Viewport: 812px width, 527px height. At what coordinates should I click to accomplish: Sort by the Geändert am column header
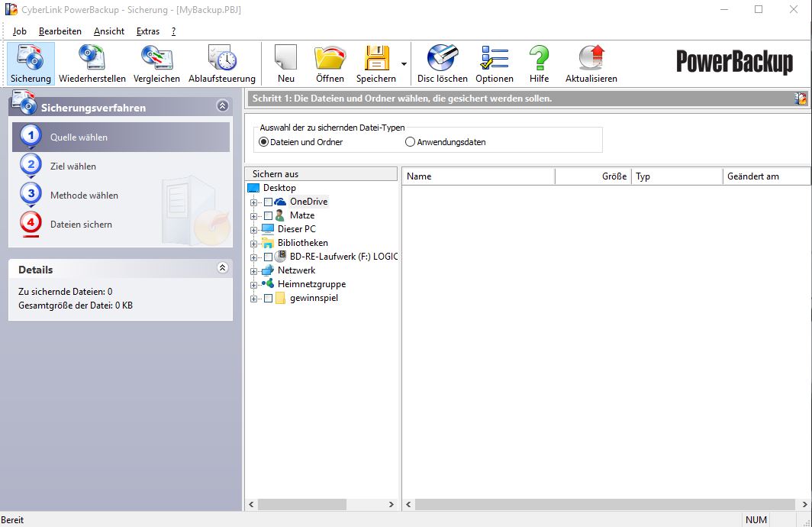(767, 176)
